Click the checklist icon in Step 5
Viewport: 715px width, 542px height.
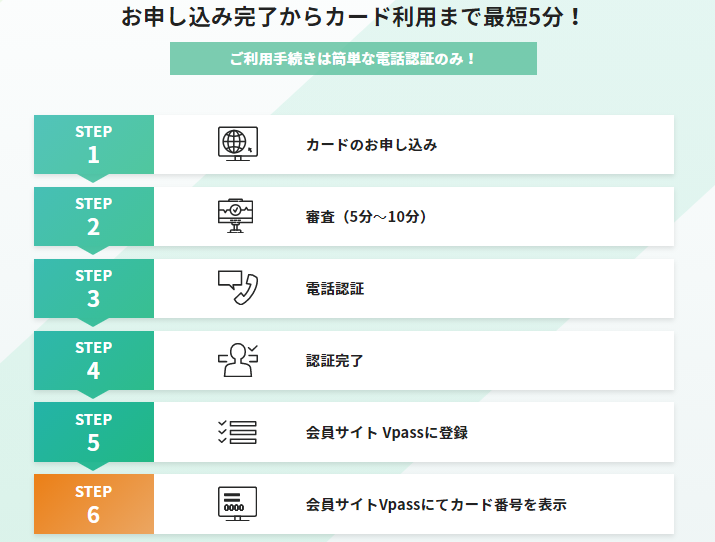click(x=237, y=432)
